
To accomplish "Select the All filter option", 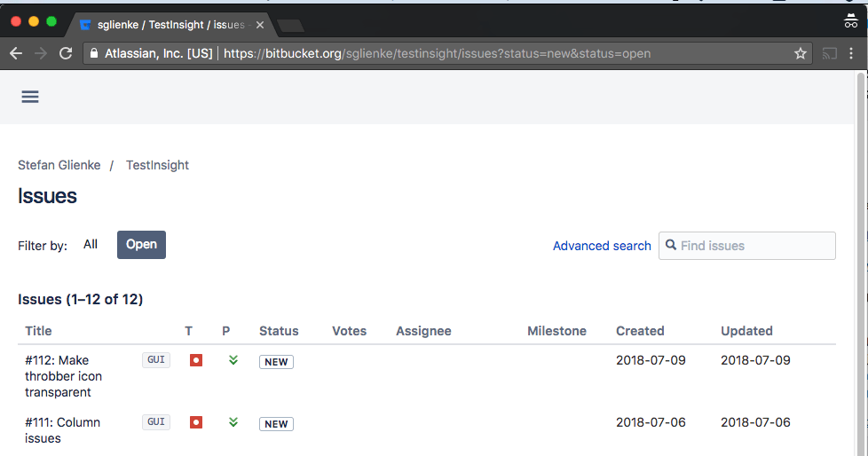I will (91, 245).
